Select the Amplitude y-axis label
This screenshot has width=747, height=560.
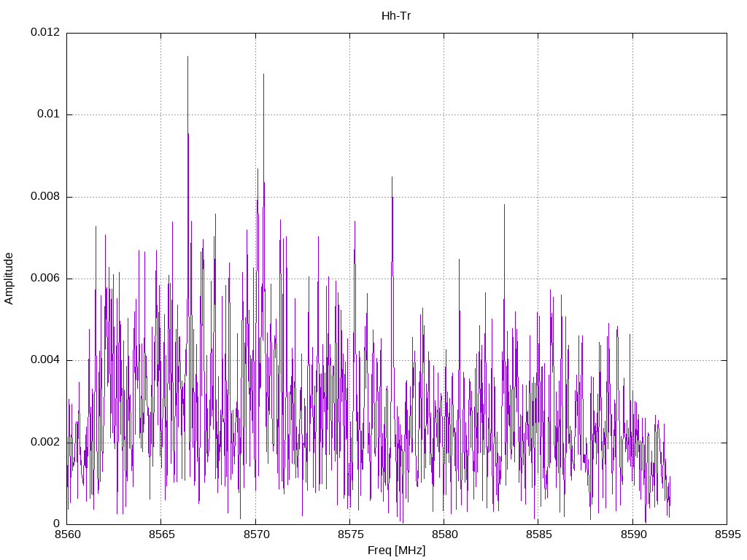(9, 279)
